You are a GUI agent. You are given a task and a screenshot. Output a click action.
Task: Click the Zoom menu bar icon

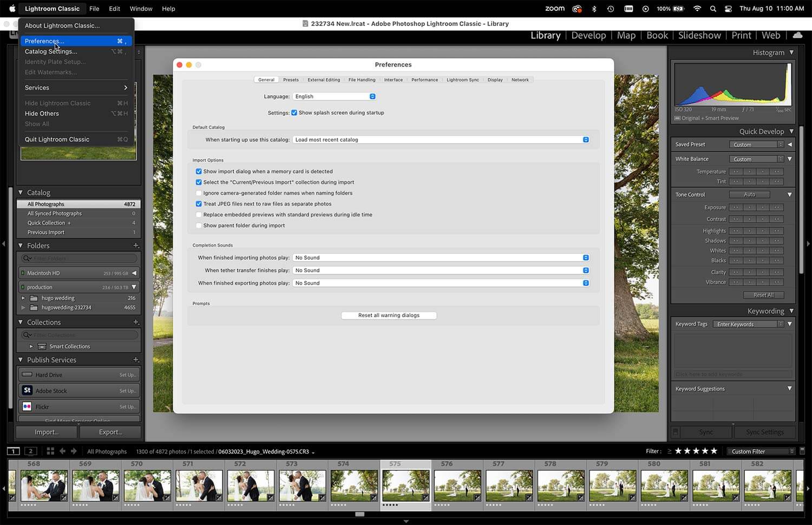(555, 9)
